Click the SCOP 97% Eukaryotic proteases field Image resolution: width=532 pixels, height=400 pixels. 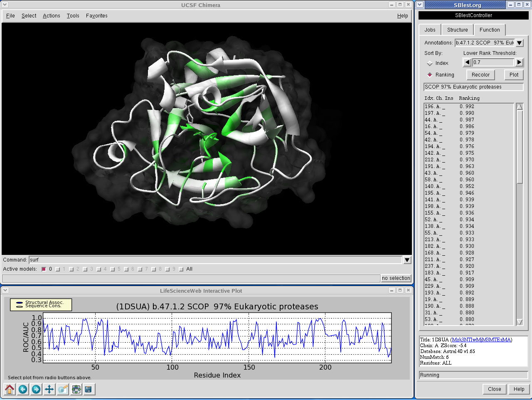[473, 87]
